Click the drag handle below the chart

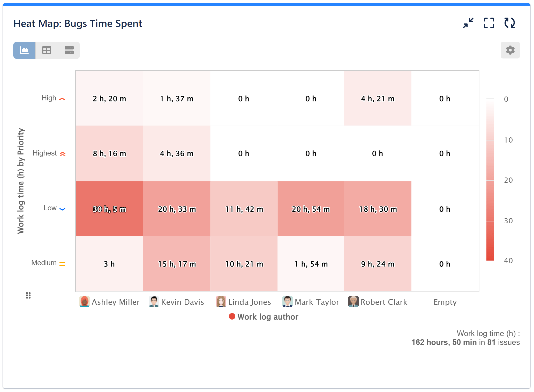coord(28,295)
